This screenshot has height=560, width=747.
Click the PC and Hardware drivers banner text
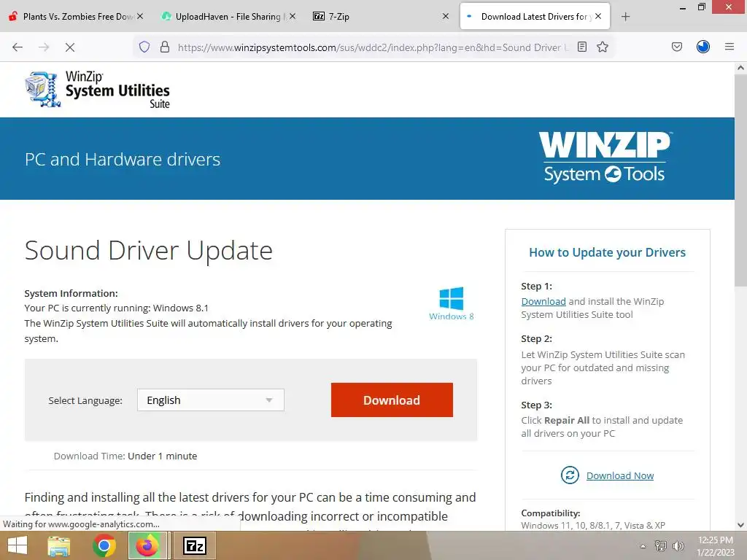click(x=123, y=159)
